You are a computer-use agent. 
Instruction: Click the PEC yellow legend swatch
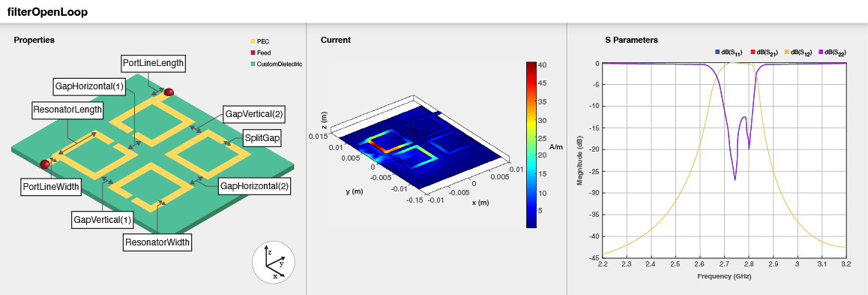pos(253,41)
